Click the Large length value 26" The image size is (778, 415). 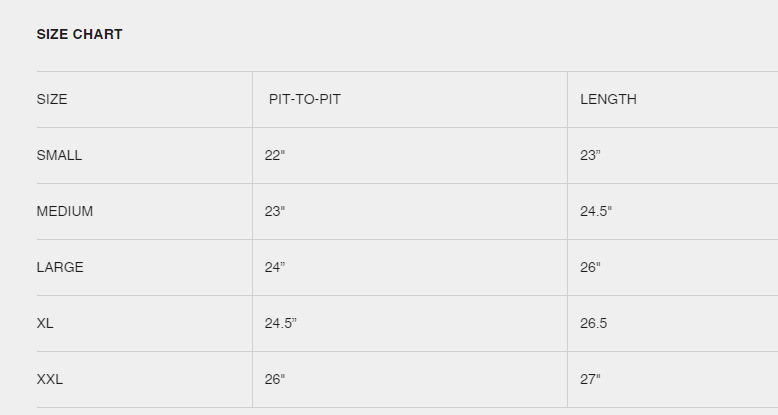(590, 267)
